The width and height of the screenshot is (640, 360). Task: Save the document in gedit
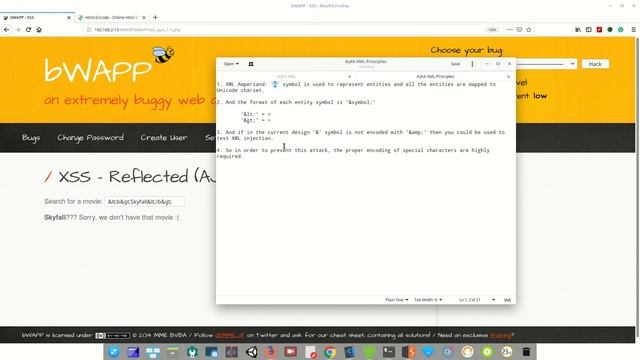coord(455,64)
